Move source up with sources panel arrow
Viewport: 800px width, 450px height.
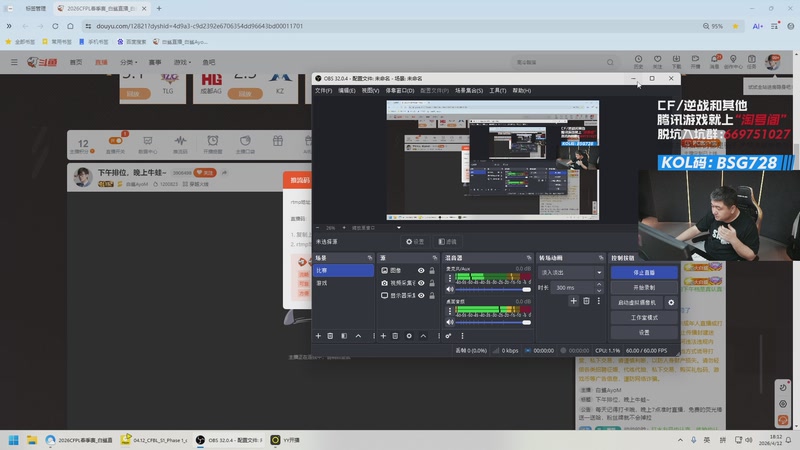[423, 336]
